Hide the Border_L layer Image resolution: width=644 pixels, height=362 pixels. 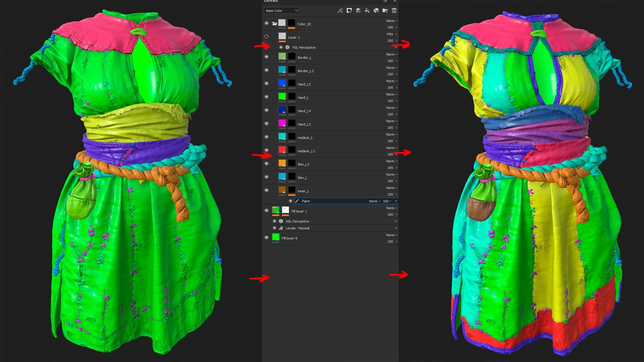267,57
